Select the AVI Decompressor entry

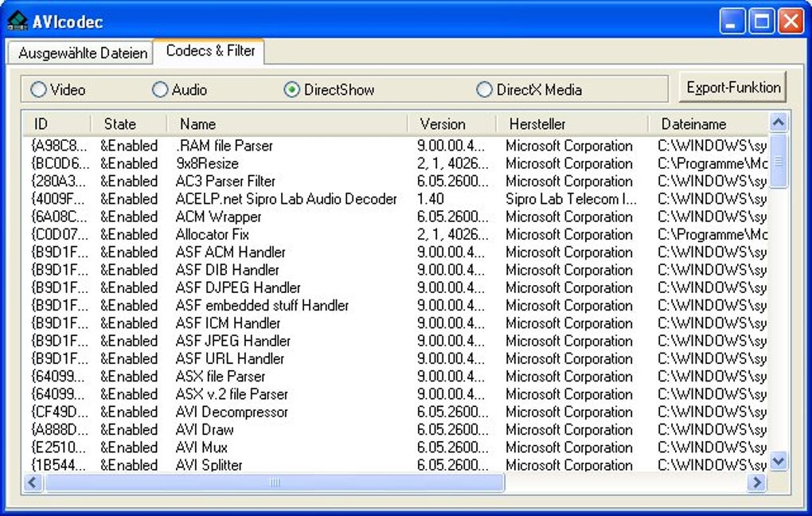pos(231,412)
